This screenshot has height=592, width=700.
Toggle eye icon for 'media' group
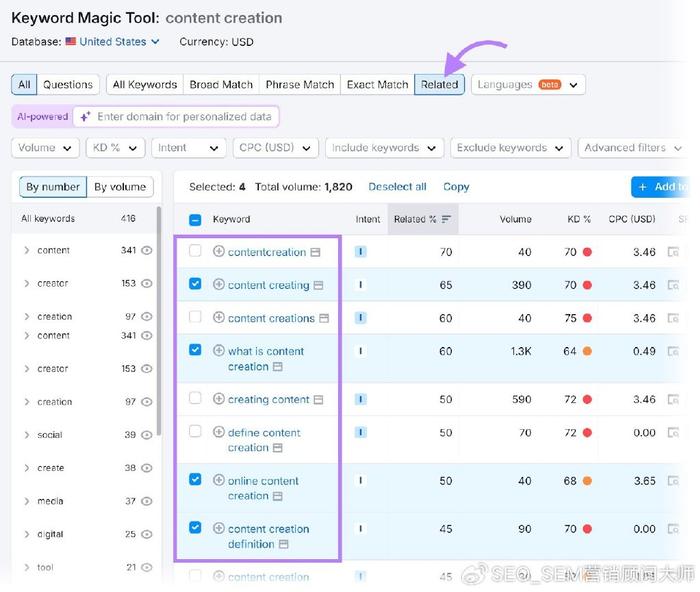[147, 501]
